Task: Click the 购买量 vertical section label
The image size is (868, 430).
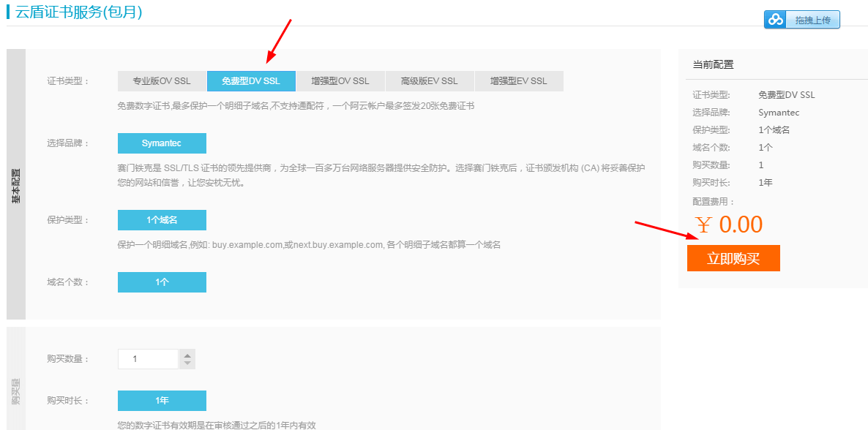Action: pyautogui.click(x=16, y=393)
